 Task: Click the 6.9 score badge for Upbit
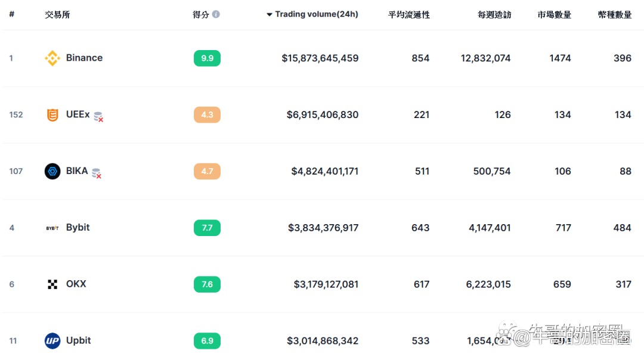point(207,341)
